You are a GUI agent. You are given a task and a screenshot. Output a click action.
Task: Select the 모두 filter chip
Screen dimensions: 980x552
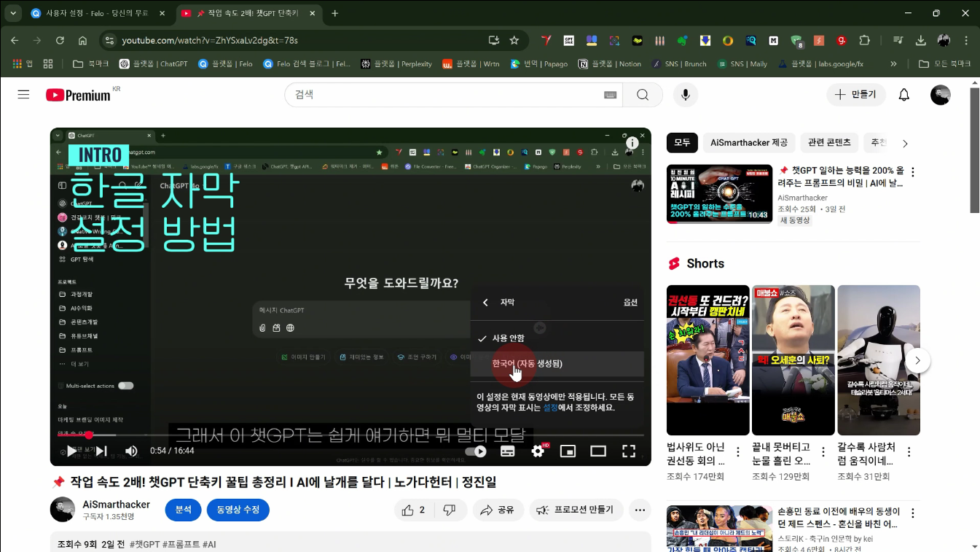pos(682,143)
